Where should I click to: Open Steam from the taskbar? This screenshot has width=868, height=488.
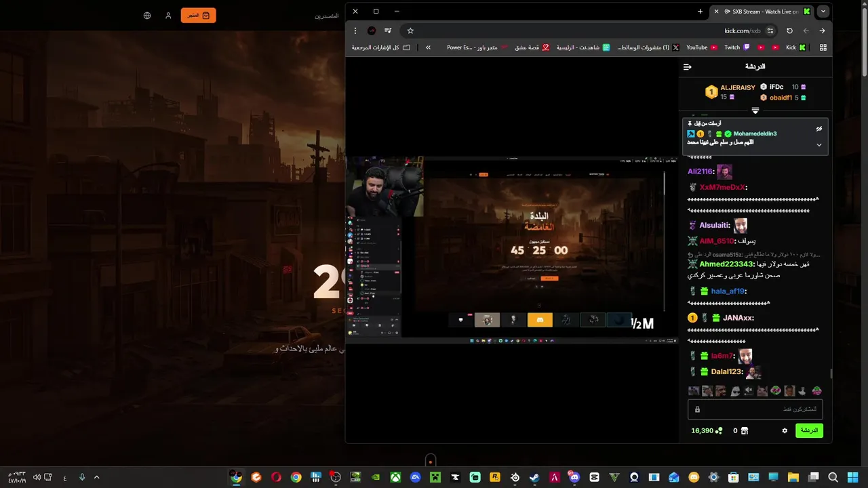click(x=535, y=477)
